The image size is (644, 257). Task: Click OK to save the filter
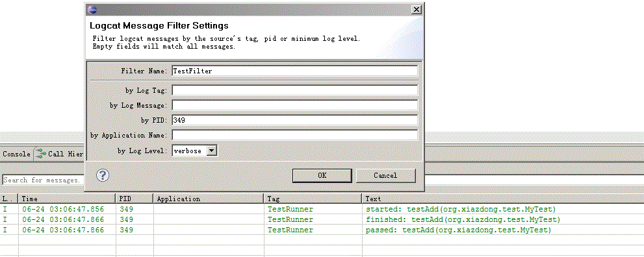[x=322, y=175]
